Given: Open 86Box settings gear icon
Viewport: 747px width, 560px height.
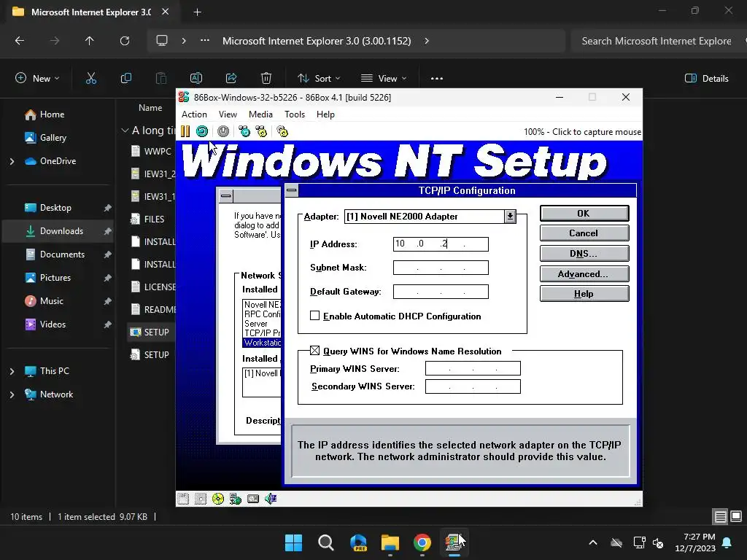Looking at the screenshot, I should coord(282,131).
